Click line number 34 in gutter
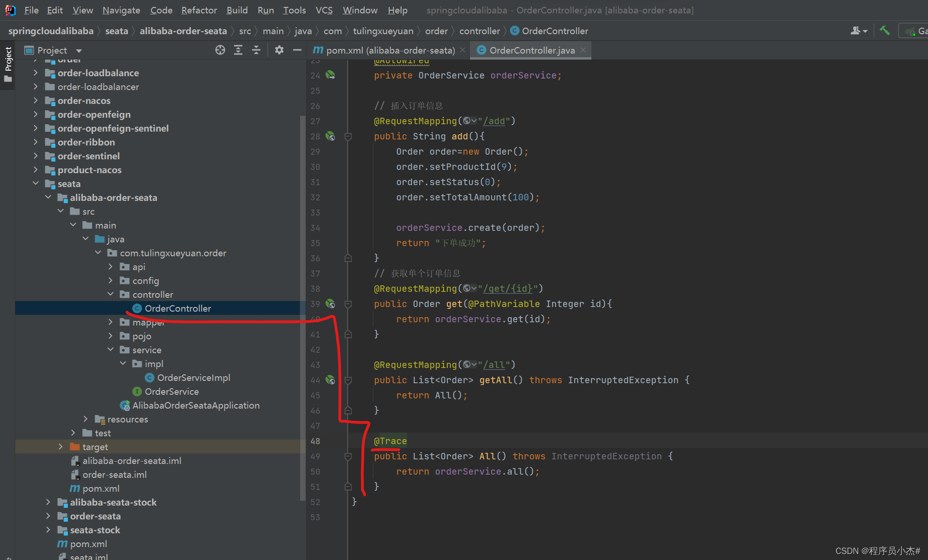 click(315, 228)
